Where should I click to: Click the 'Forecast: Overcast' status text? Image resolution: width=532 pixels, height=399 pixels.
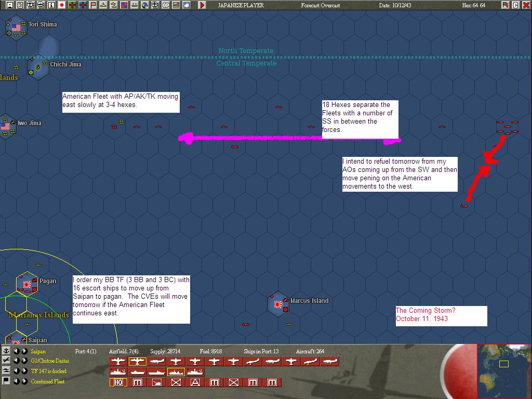[320, 5]
